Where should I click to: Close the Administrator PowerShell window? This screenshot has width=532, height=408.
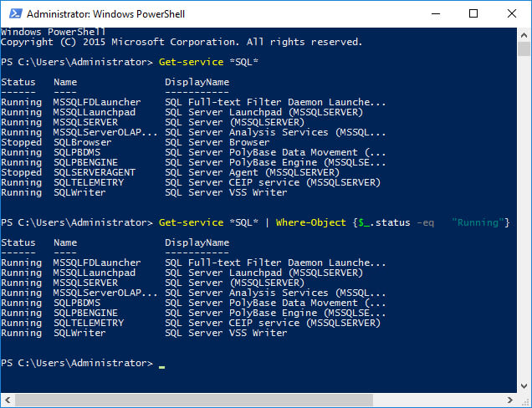[x=512, y=14]
